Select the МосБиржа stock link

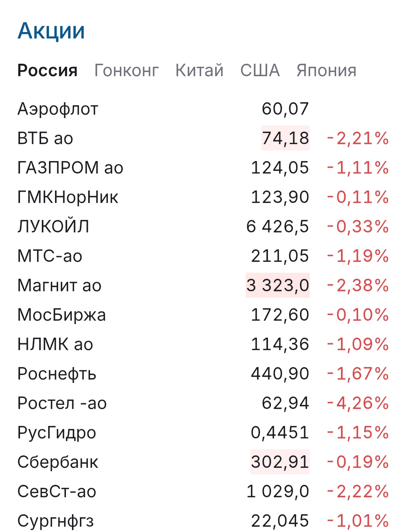62,315
